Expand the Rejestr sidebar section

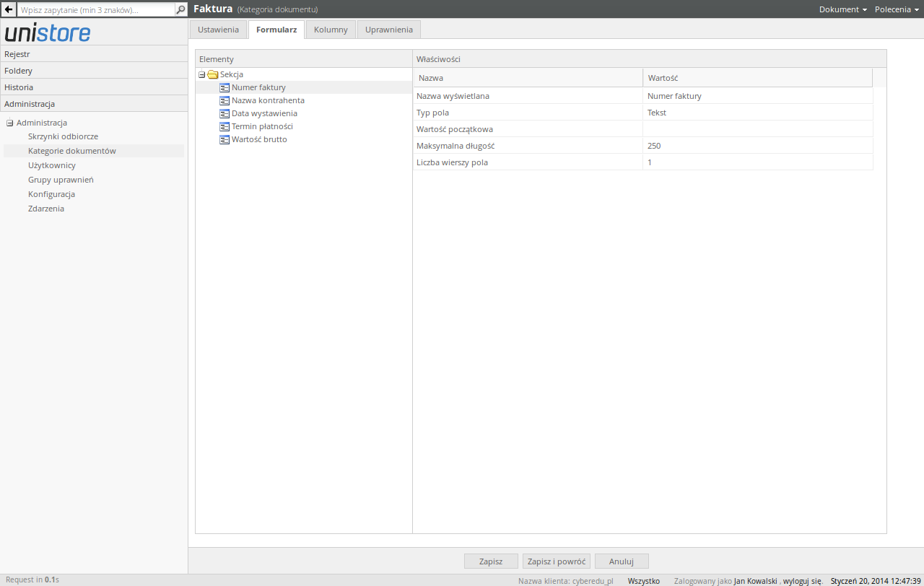[x=94, y=54]
